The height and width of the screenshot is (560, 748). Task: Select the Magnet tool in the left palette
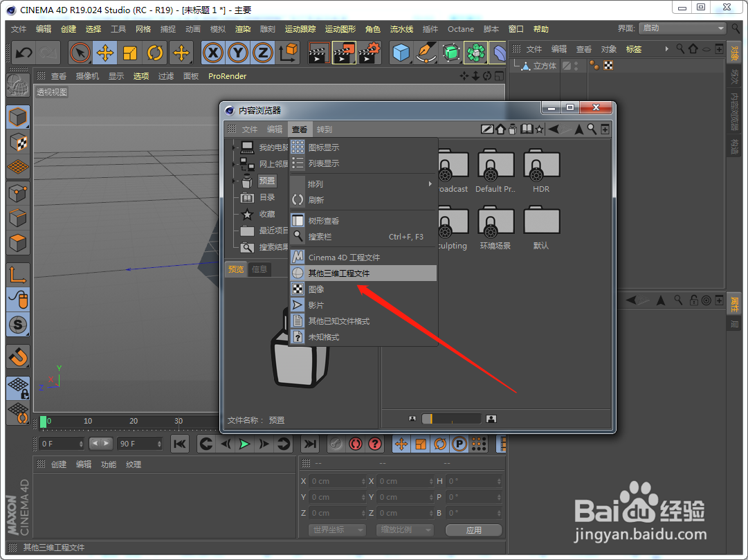18,356
